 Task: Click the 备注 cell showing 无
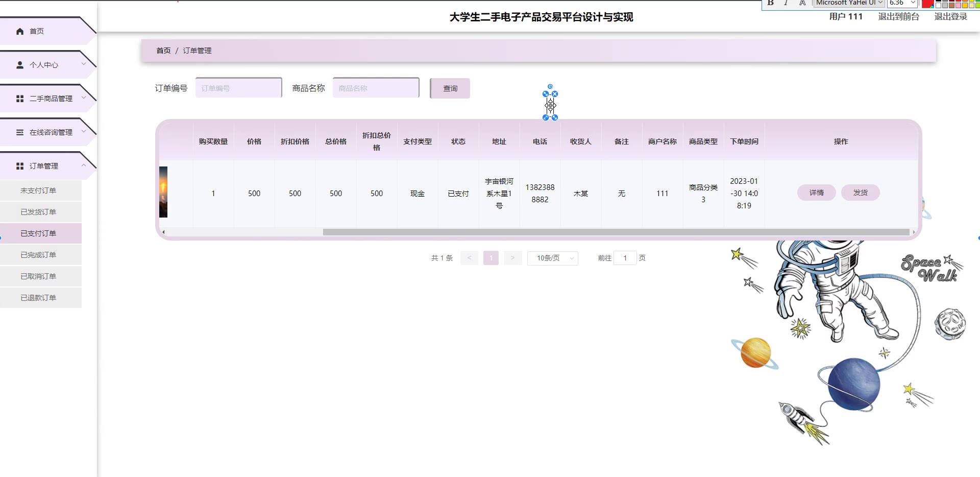(622, 194)
